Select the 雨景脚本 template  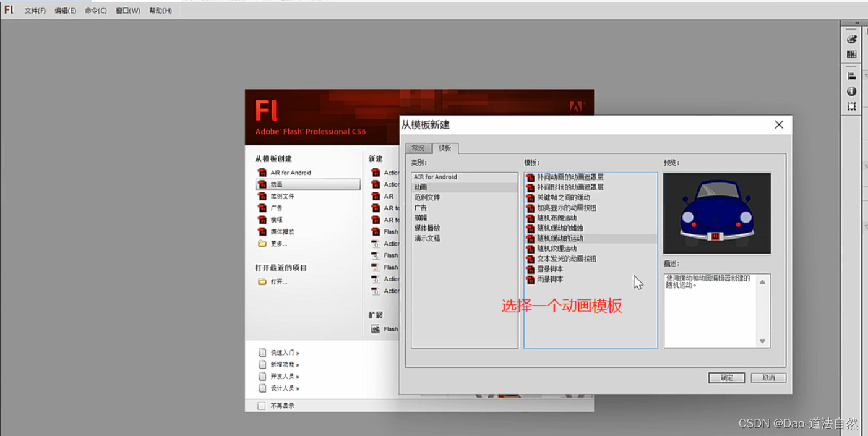tap(551, 280)
